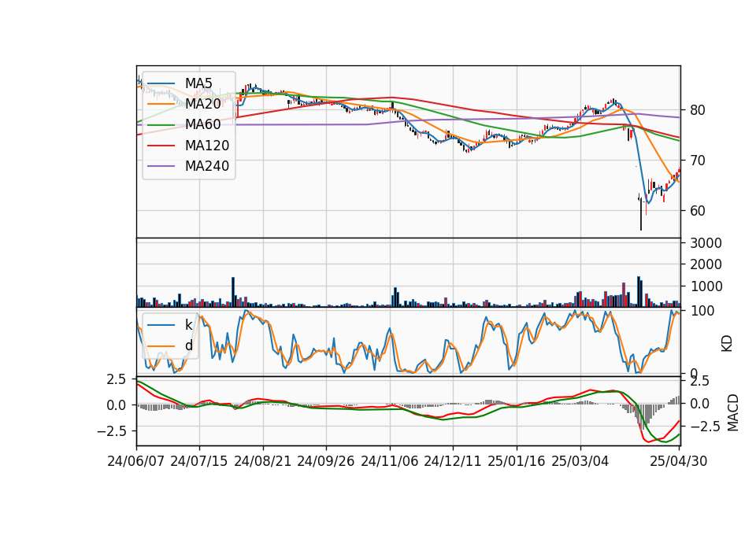This screenshot has height=543, width=756.
Task: Click the KD vertical axis title
Action: pyautogui.click(x=727, y=343)
